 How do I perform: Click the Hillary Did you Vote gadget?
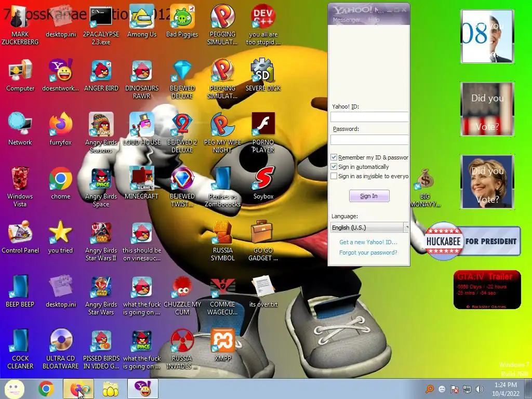tap(487, 181)
